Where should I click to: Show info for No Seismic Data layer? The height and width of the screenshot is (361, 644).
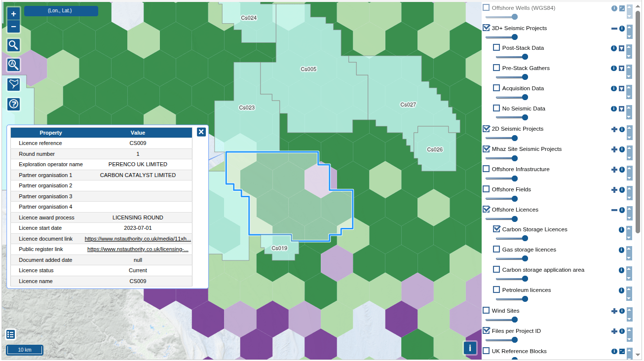[614, 109]
